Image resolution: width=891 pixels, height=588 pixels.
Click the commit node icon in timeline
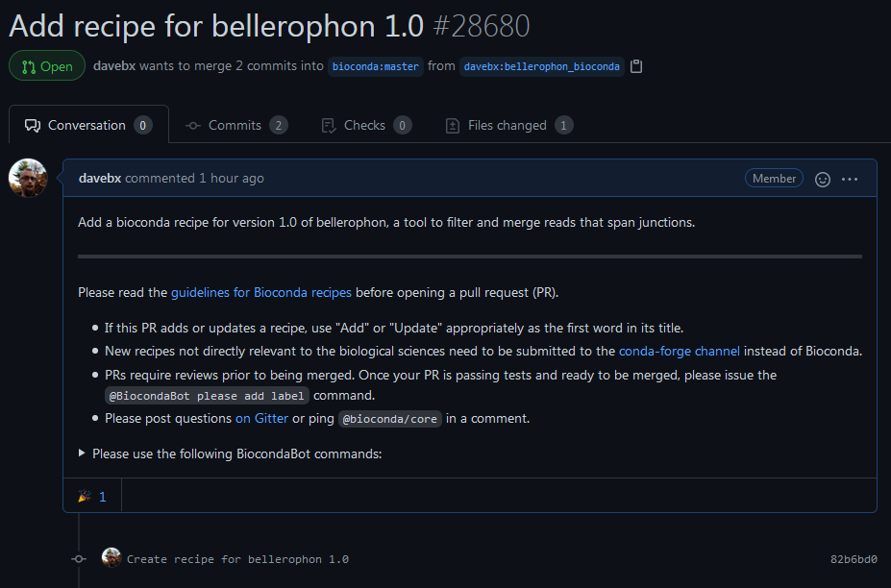79,559
